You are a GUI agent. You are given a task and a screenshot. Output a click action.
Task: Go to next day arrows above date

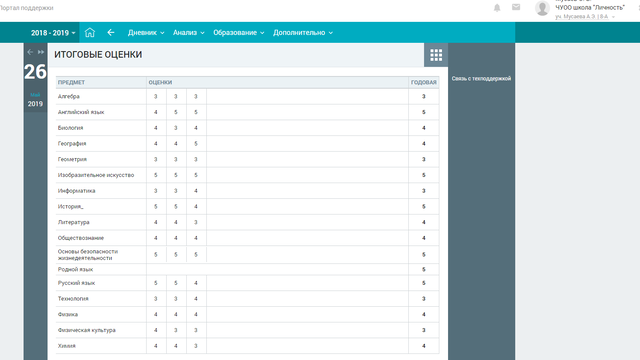point(41,52)
